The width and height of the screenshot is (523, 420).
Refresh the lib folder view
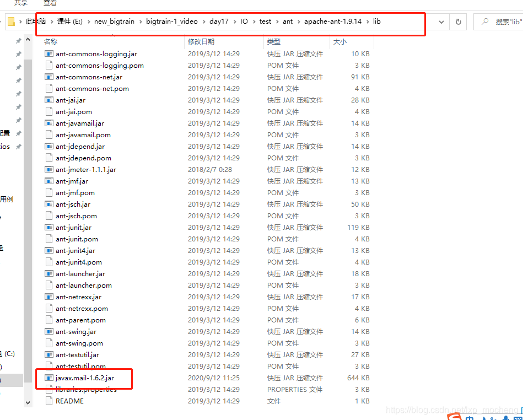[x=459, y=21]
